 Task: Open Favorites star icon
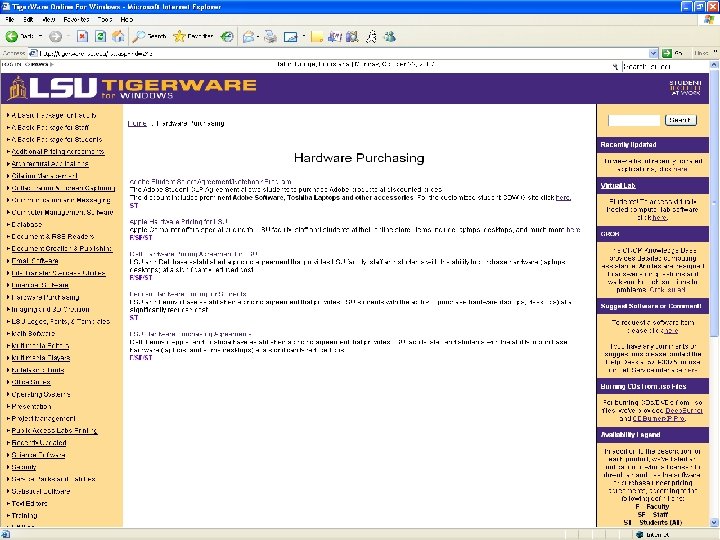pos(179,36)
